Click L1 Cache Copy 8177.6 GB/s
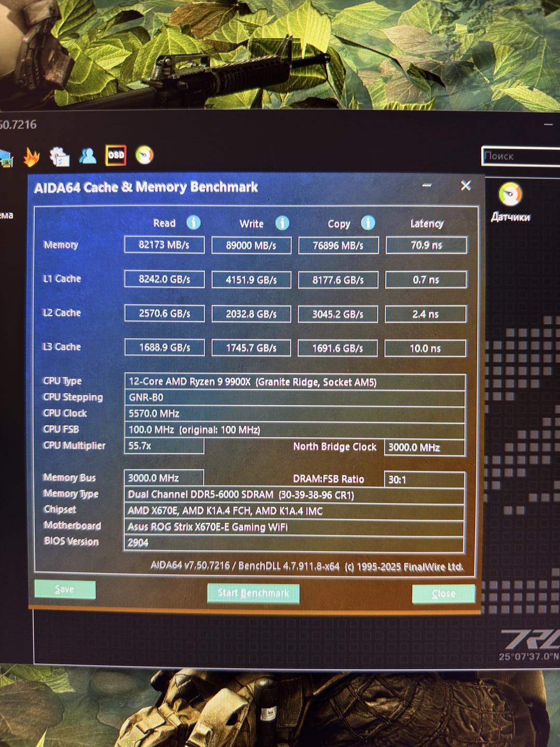The width and height of the screenshot is (560, 747). click(x=338, y=280)
